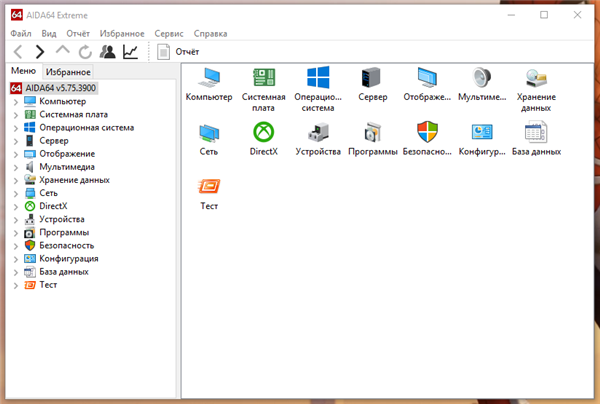The height and width of the screenshot is (404, 600).
Task: Open the База данных icon in right pane
Action: 536,132
